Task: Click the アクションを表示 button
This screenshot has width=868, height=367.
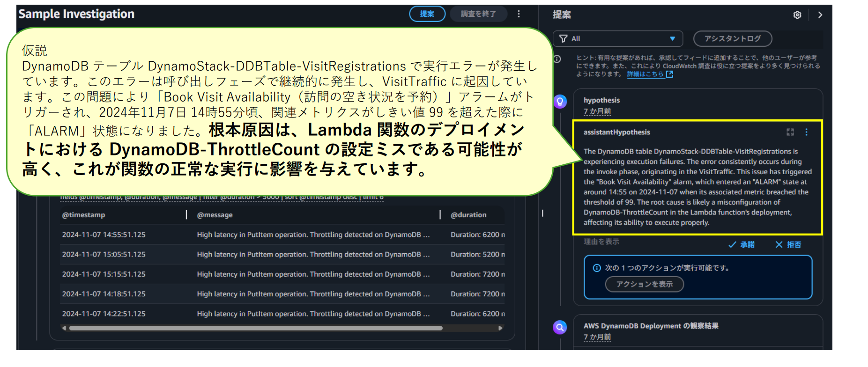Action: 645,284
